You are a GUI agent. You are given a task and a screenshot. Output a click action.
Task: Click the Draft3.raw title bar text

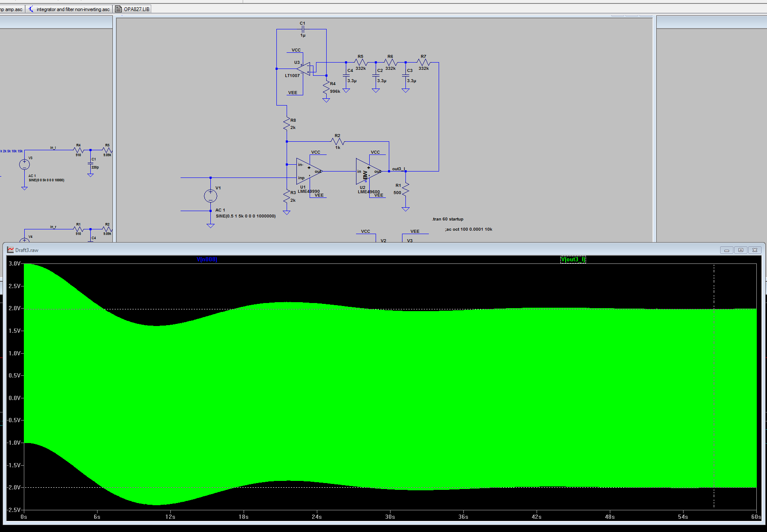tap(27, 250)
